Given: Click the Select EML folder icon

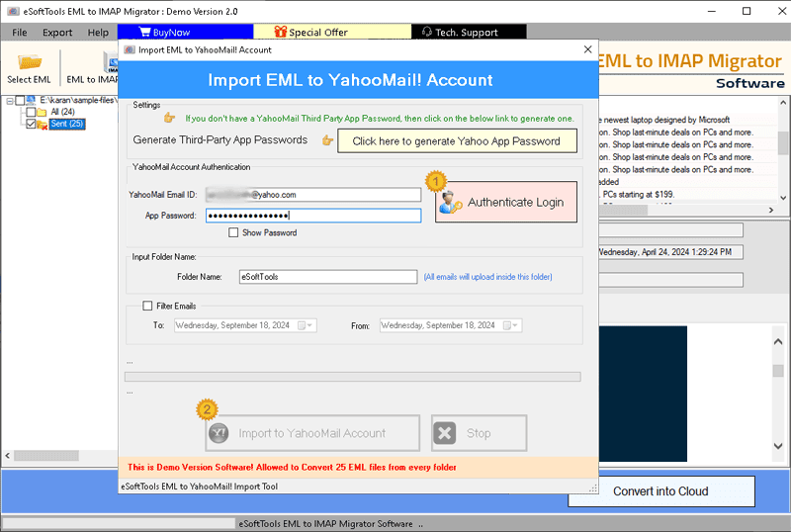Looking at the screenshot, I should (x=30, y=62).
